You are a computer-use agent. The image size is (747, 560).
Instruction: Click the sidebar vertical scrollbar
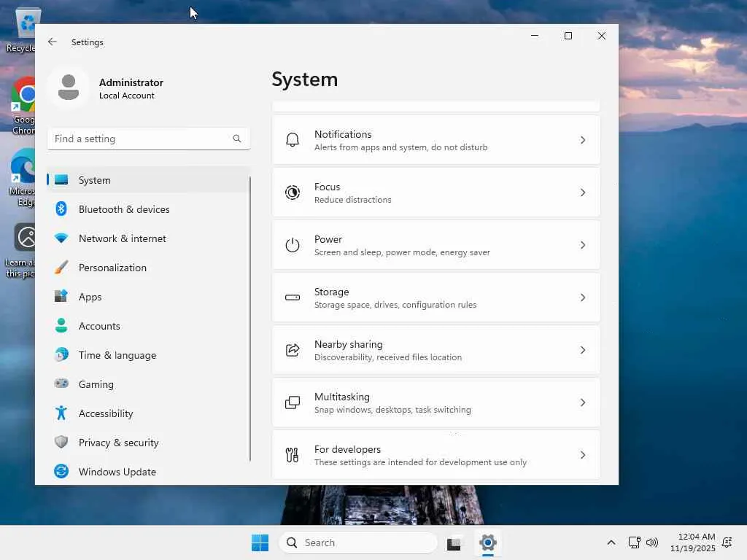tap(249, 318)
